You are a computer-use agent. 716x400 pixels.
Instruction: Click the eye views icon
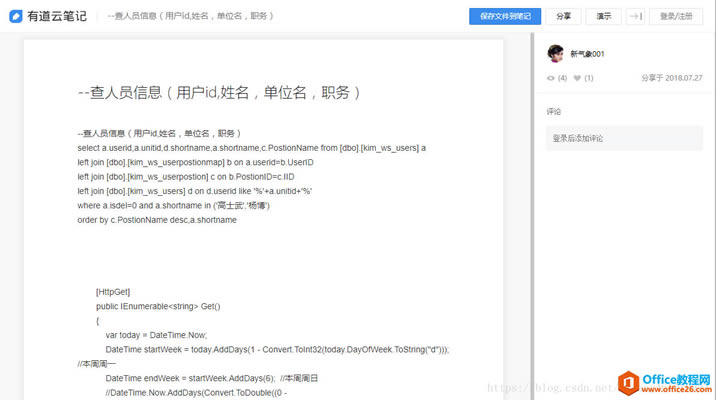coord(551,78)
